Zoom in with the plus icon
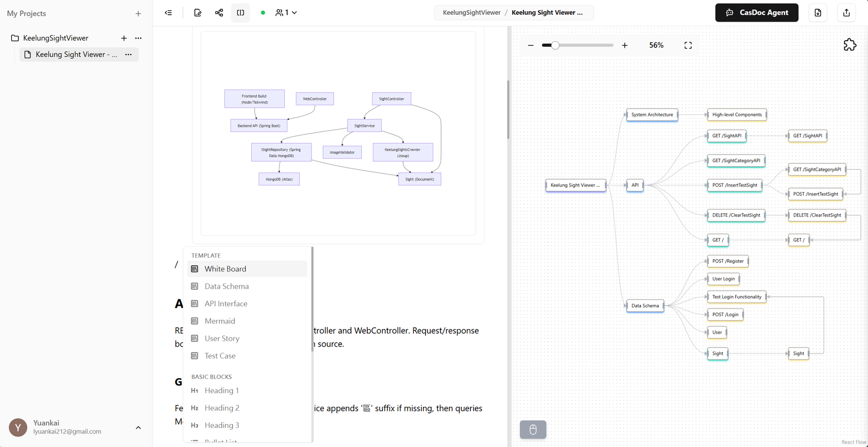The width and height of the screenshot is (868, 447). tap(624, 46)
